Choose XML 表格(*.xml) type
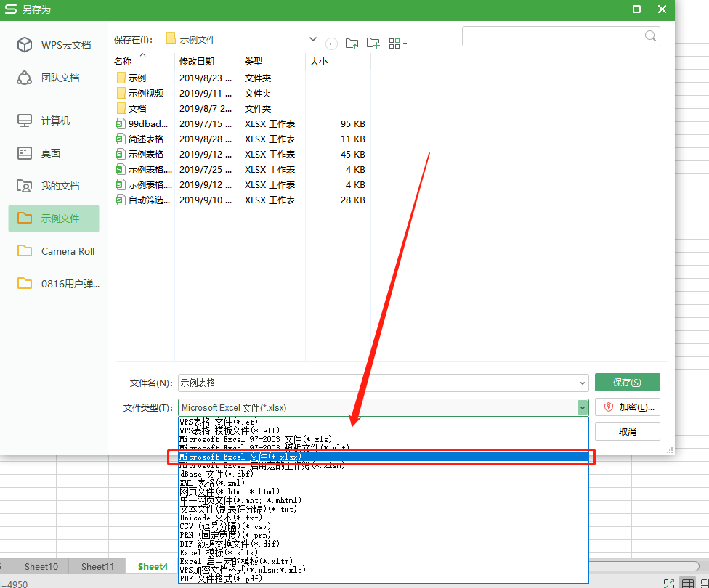 pyautogui.click(x=384, y=483)
